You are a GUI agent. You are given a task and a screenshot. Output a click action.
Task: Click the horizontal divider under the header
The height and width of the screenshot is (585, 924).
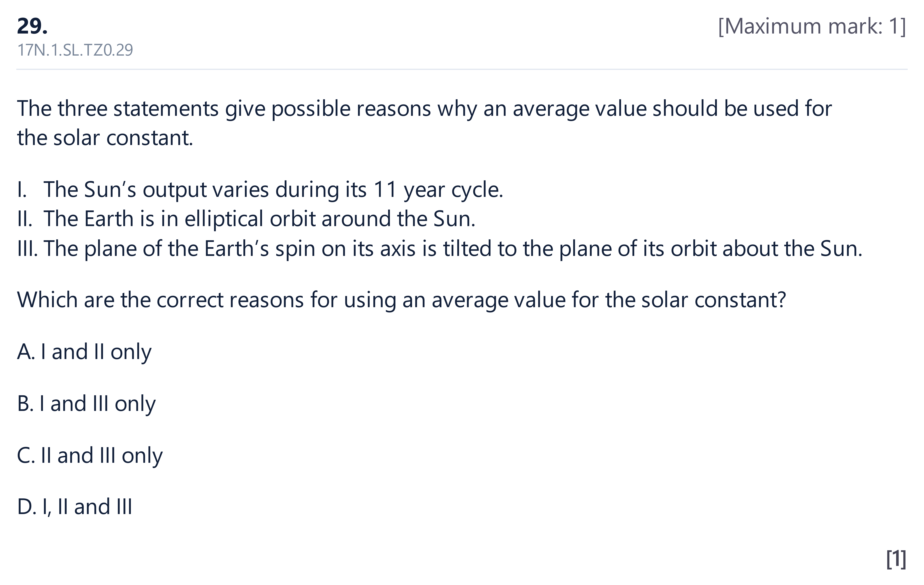462,69
